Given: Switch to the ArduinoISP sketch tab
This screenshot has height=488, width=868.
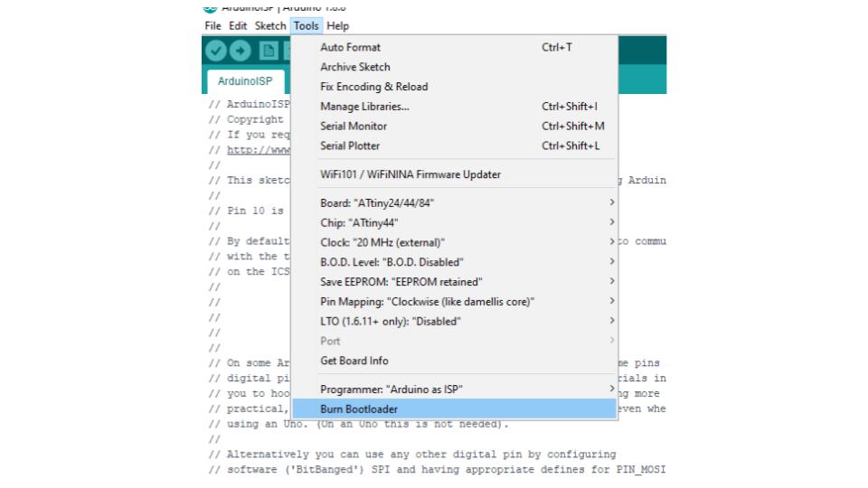Looking at the screenshot, I should point(245,81).
